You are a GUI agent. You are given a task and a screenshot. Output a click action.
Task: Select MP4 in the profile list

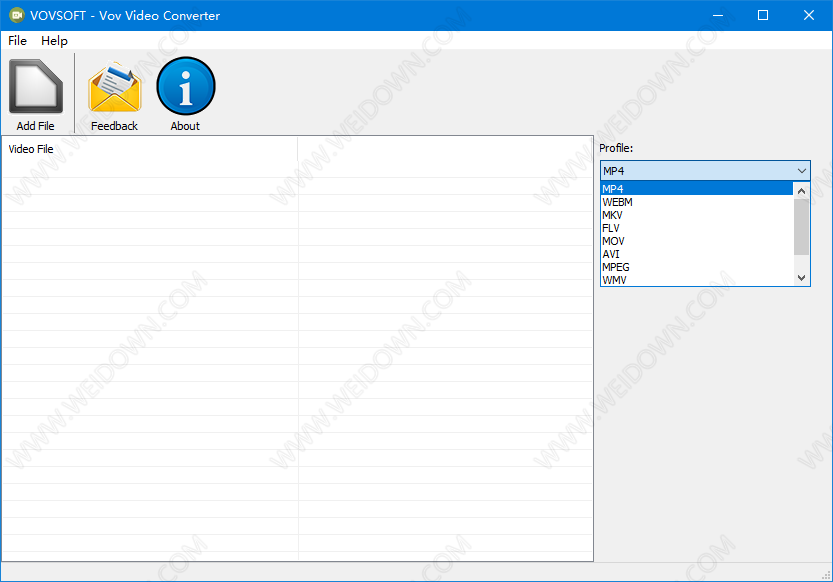696,189
